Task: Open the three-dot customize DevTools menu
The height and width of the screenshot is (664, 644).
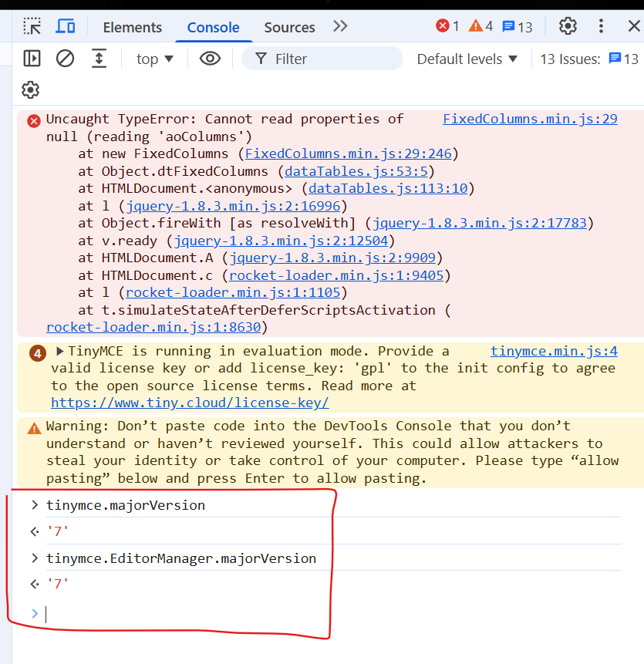Action: 601,26
